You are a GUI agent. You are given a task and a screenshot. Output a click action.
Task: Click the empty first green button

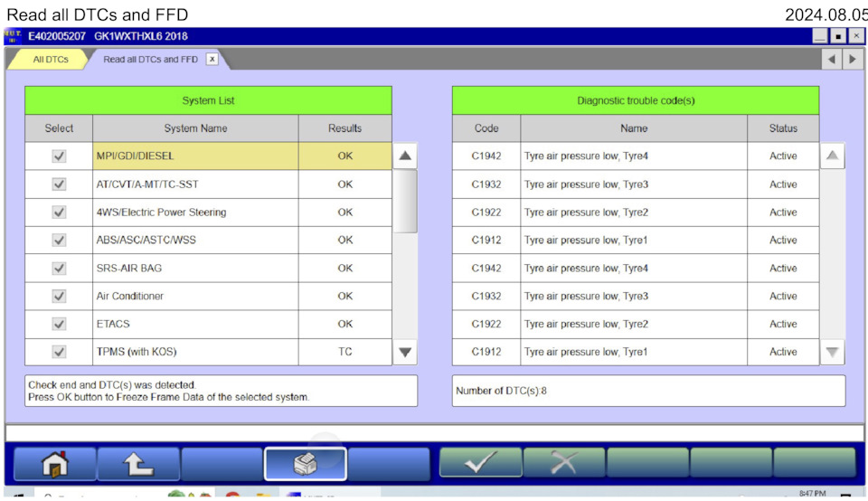pyautogui.click(x=647, y=462)
